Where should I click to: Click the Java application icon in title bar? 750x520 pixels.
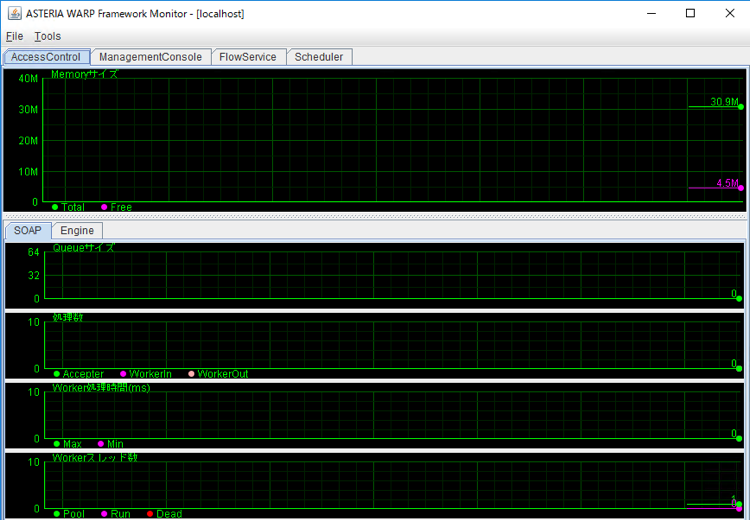(x=14, y=13)
